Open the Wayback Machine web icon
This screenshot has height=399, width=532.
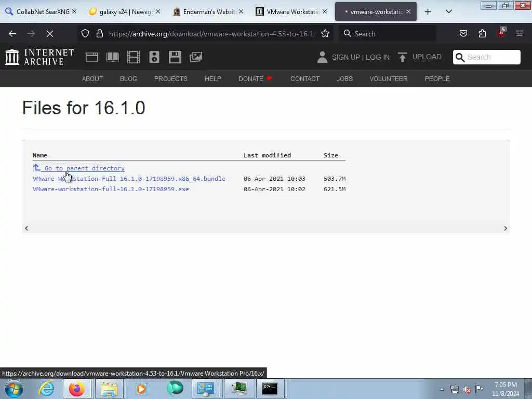click(91, 57)
